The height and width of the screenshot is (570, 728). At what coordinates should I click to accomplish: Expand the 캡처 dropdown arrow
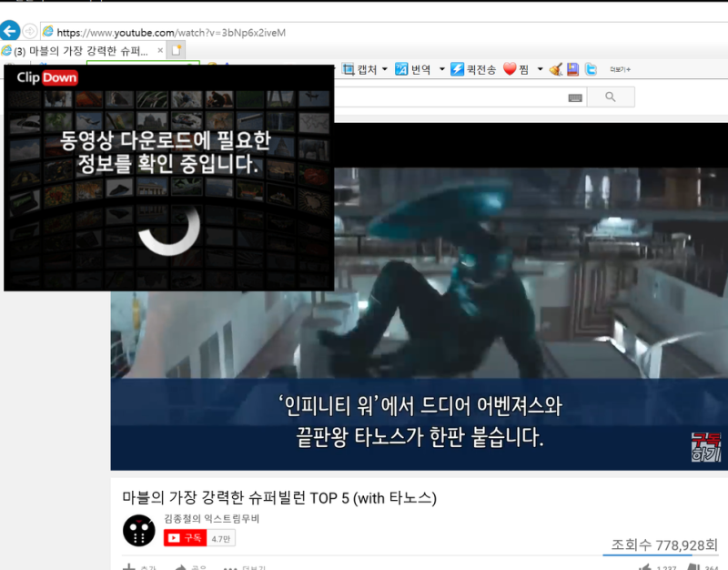(385, 69)
